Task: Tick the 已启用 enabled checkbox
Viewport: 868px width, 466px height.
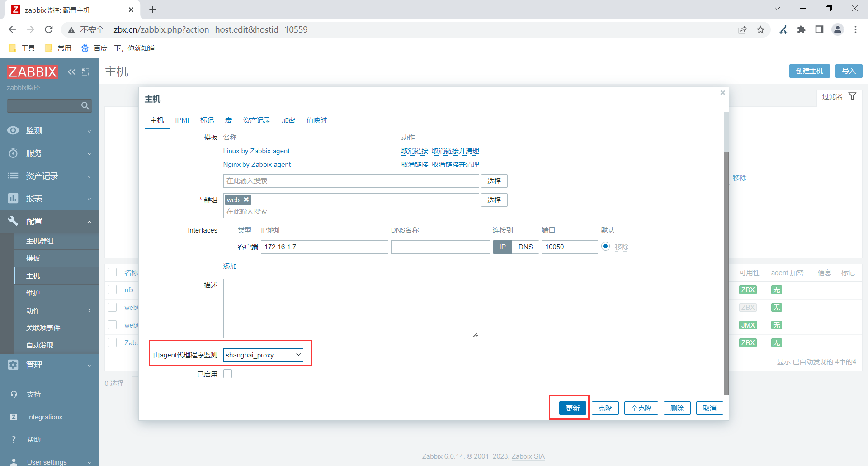Action: (228, 374)
